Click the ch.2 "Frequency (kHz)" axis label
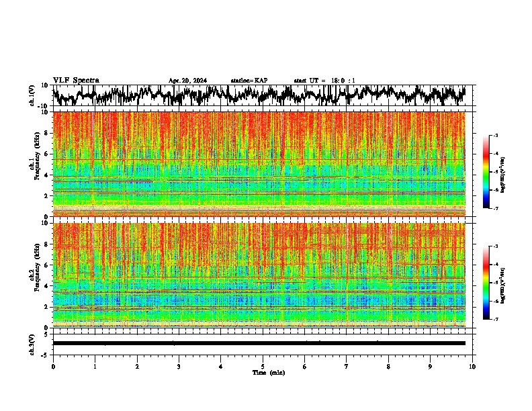This screenshot has width=532, height=411. coord(38,267)
